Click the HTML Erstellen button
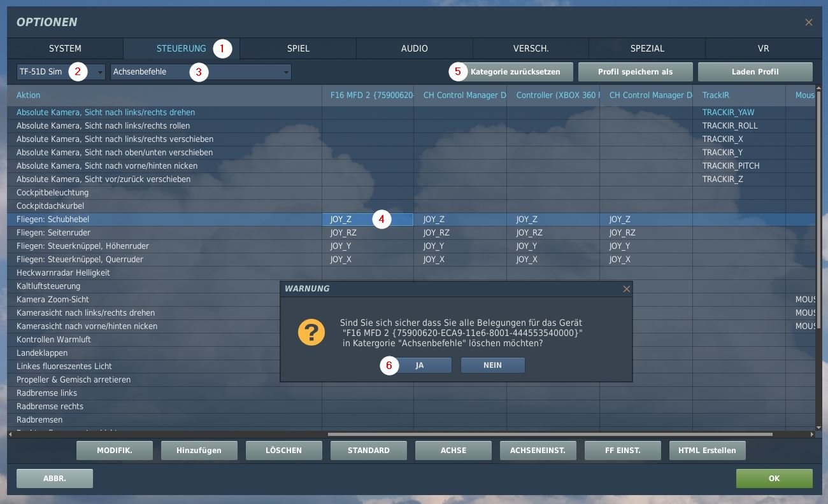 pyautogui.click(x=707, y=451)
